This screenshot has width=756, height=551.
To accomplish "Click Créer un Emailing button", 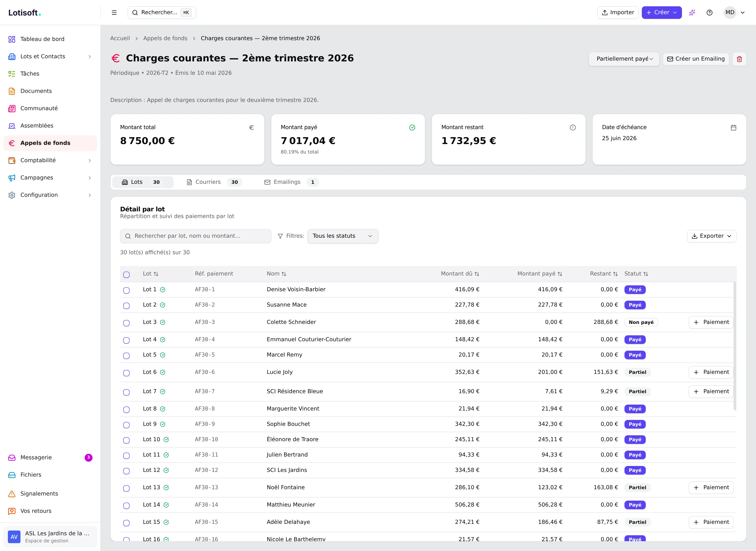I will [x=696, y=59].
